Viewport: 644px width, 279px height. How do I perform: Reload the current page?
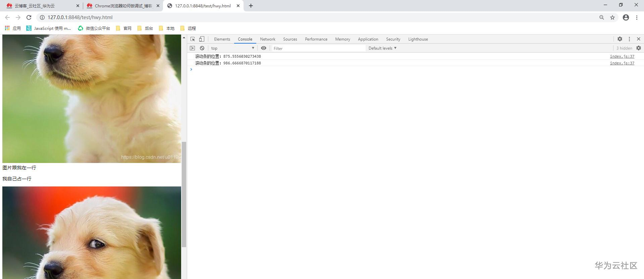tap(29, 17)
